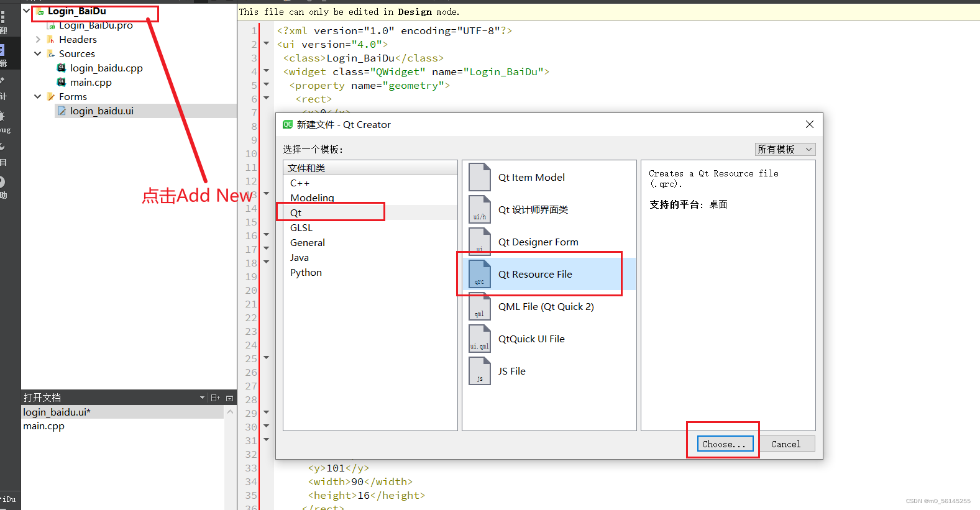Fold the code block at line 6
The width and height of the screenshot is (980, 510).
tap(267, 98)
